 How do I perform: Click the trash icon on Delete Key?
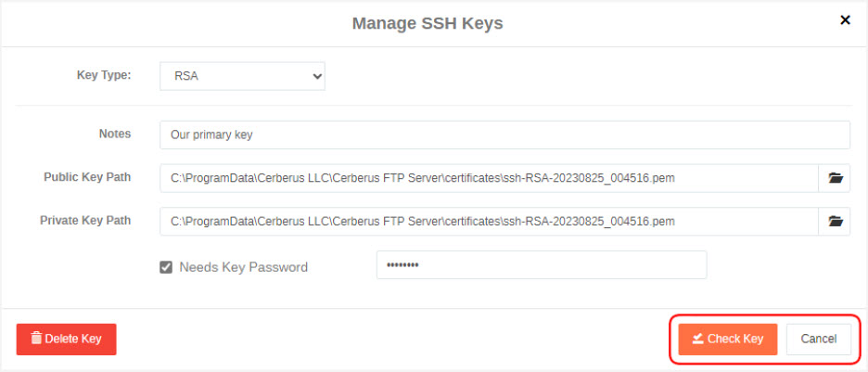(36, 339)
